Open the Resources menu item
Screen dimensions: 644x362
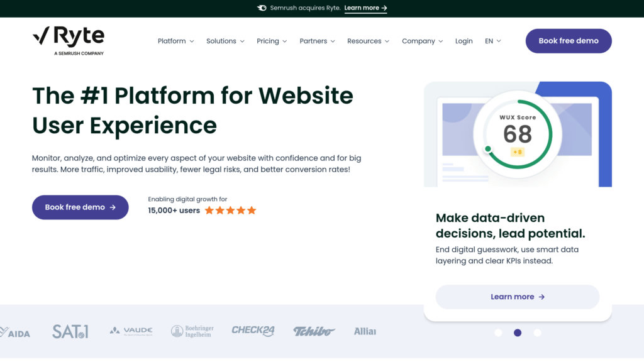pos(368,41)
